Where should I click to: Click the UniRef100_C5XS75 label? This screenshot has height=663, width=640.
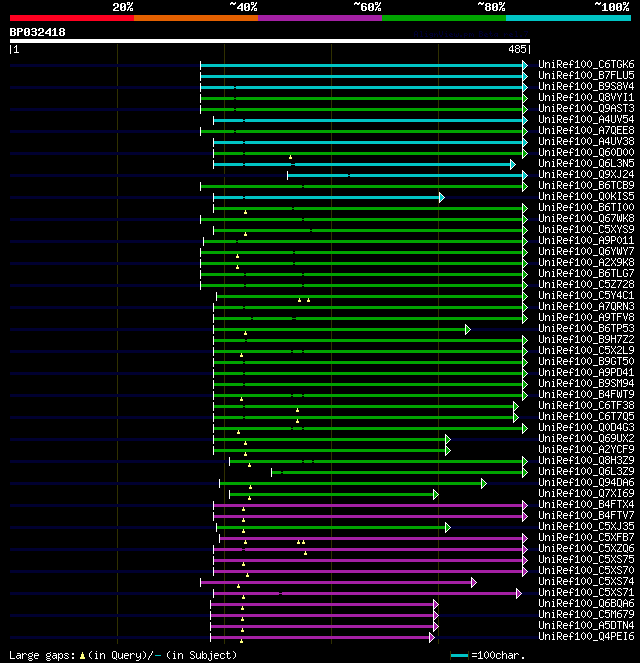pyautogui.click(x=586, y=559)
